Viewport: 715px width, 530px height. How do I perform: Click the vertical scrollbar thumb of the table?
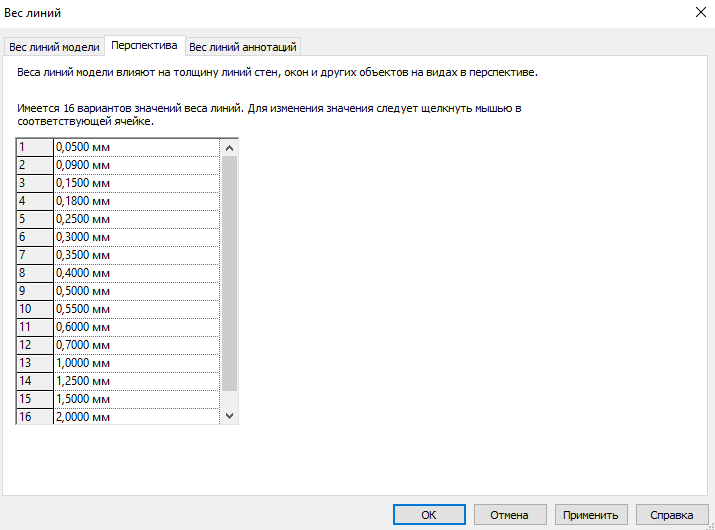[x=229, y=270]
